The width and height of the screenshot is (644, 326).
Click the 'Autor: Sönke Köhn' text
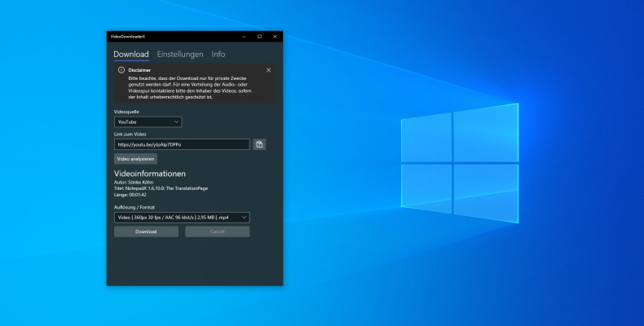pos(134,183)
